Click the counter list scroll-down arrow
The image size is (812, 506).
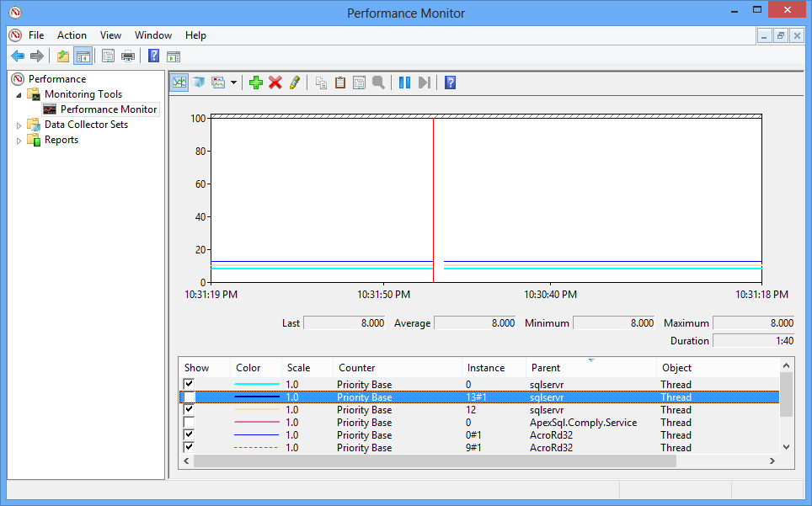(786, 448)
